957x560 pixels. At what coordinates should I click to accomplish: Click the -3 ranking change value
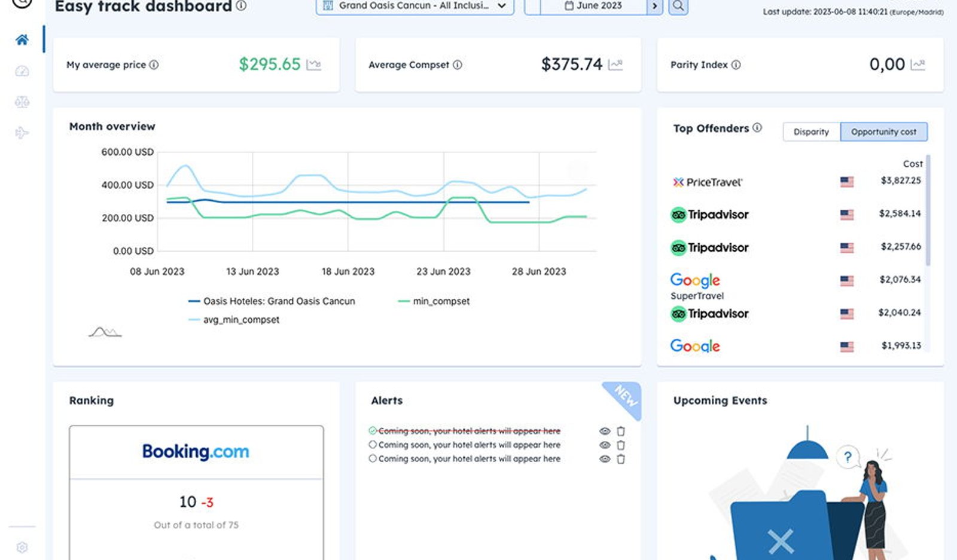pos(207,503)
